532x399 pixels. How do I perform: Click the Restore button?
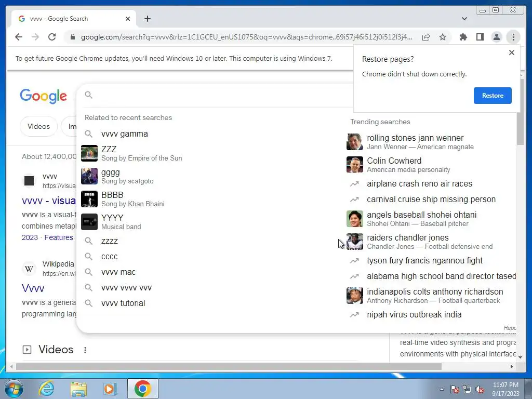click(493, 96)
